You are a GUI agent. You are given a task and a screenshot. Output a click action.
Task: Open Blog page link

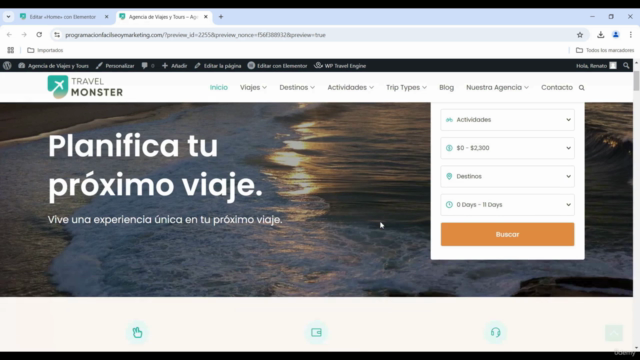tap(447, 87)
